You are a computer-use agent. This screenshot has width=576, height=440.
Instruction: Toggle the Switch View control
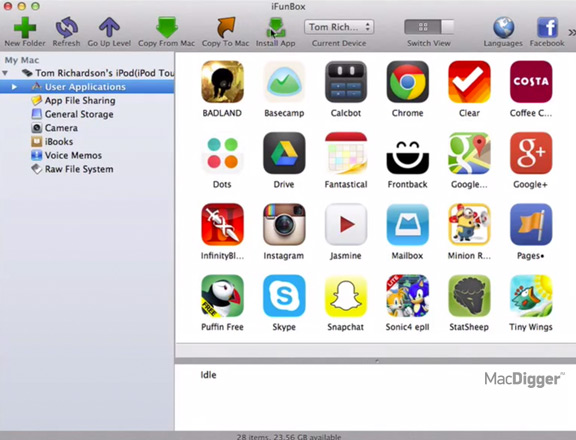pyautogui.click(x=429, y=27)
